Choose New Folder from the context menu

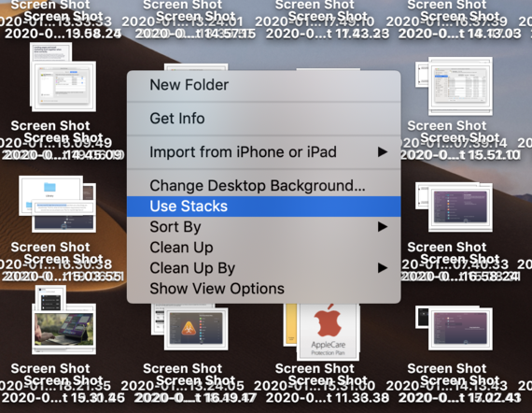tap(263, 85)
